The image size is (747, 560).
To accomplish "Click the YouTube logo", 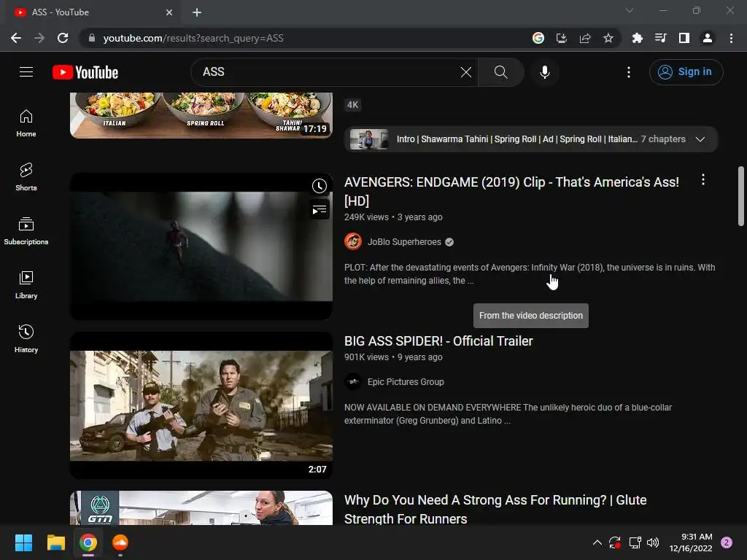I will coord(85,72).
